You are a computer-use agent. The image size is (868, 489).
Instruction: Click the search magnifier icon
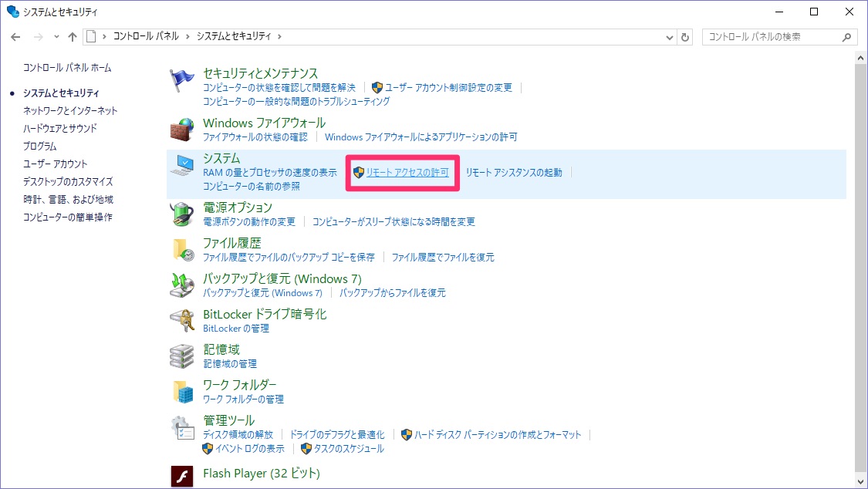point(846,37)
